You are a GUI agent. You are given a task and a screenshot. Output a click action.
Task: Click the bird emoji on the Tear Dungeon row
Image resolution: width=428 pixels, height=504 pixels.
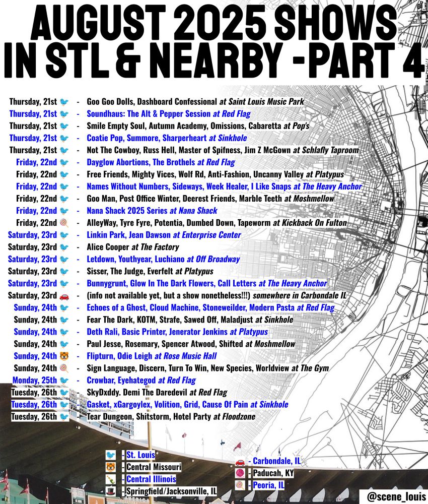tap(64, 417)
